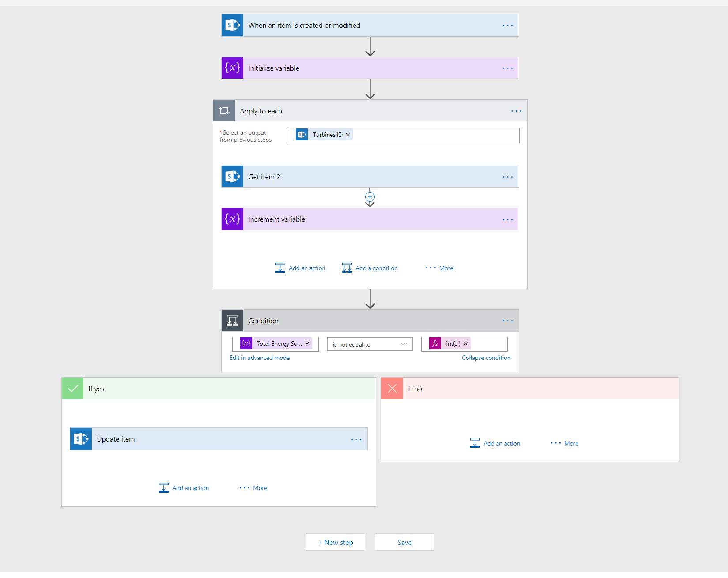The image size is (728, 578).
Task: Click the SharePoint icon on Get item 2
Action: [x=232, y=177]
